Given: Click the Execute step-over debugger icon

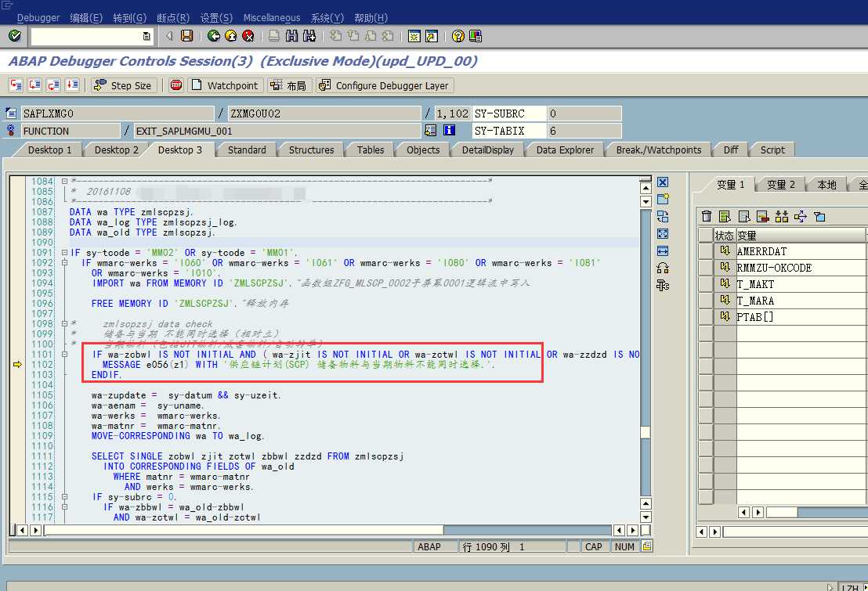Looking at the screenshot, I should click(x=35, y=85).
